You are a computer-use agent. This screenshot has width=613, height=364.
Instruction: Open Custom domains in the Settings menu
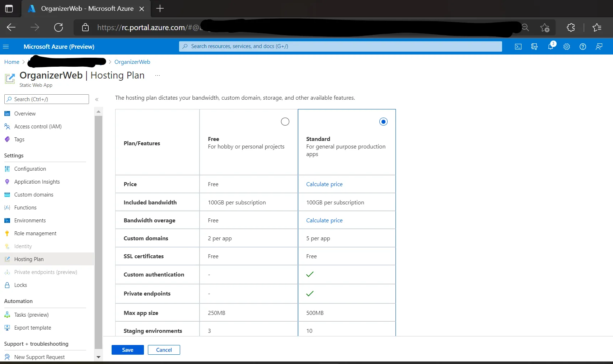[34, 195]
